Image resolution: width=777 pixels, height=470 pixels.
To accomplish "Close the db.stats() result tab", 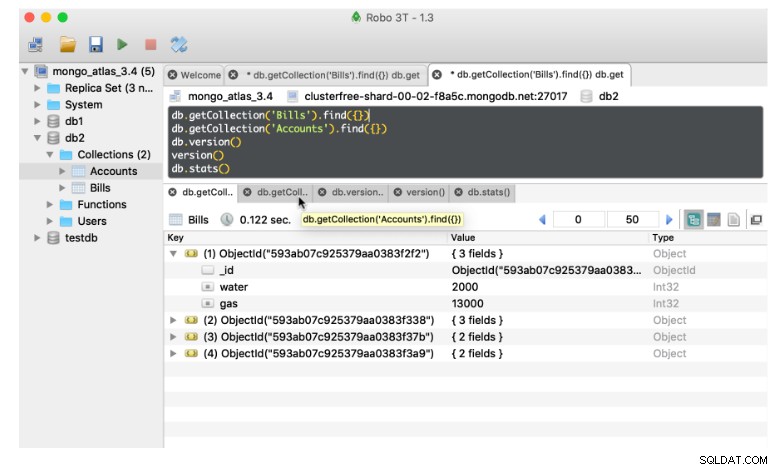I will pos(458,192).
